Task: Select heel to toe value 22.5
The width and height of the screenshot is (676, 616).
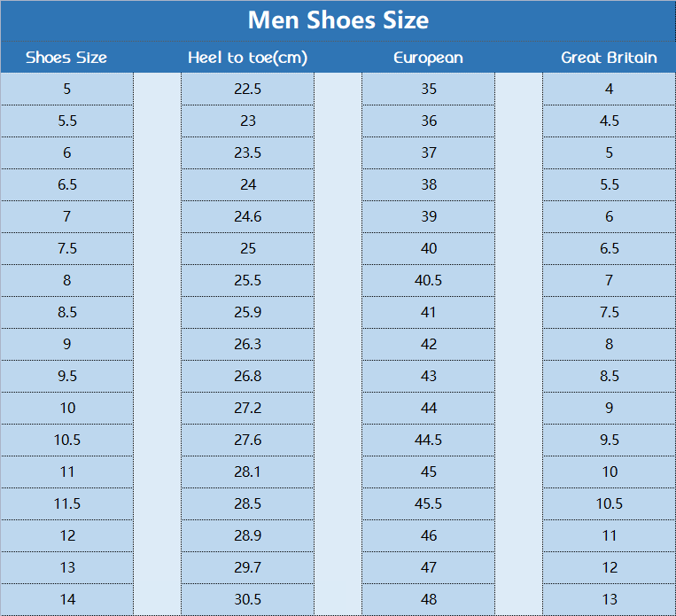Action: pos(248,89)
